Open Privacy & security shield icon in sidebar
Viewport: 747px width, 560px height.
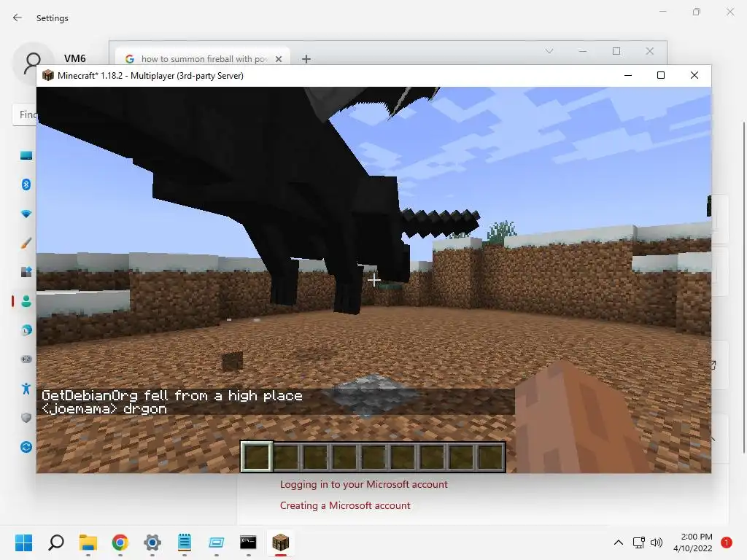point(26,418)
